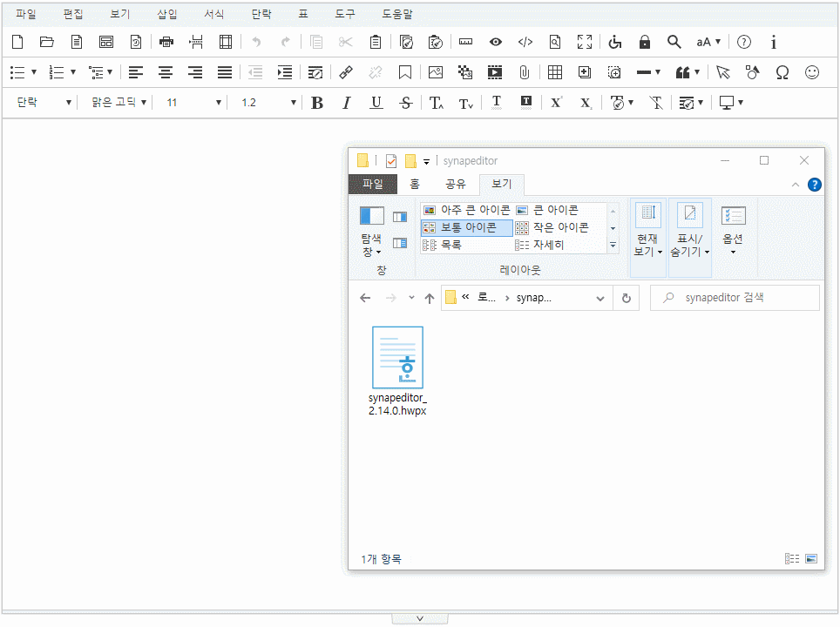Open the 삽입 menu in editor
This screenshot has height=627, width=840.
point(166,14)
